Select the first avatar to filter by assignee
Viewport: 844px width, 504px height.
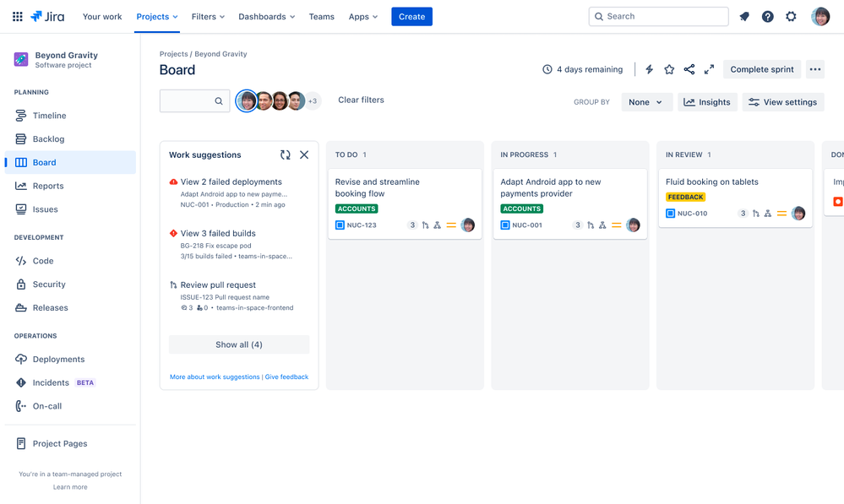point(247,100)
